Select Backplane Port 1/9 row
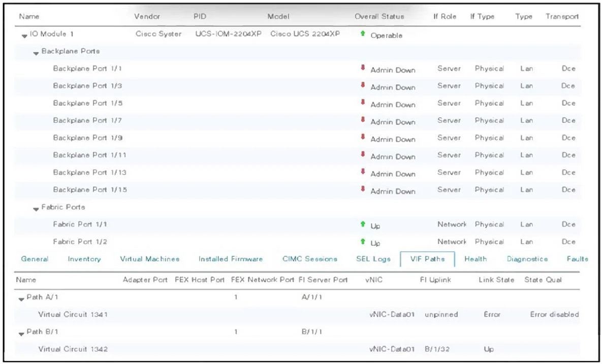The width and height of the screenshot is (602, 364). pos(298,138)
